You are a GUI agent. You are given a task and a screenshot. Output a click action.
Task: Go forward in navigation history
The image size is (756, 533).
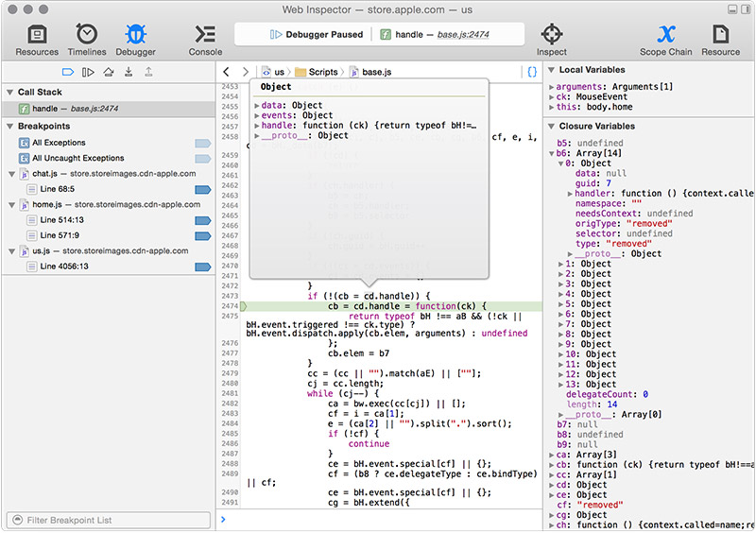(x=245, y=72)
